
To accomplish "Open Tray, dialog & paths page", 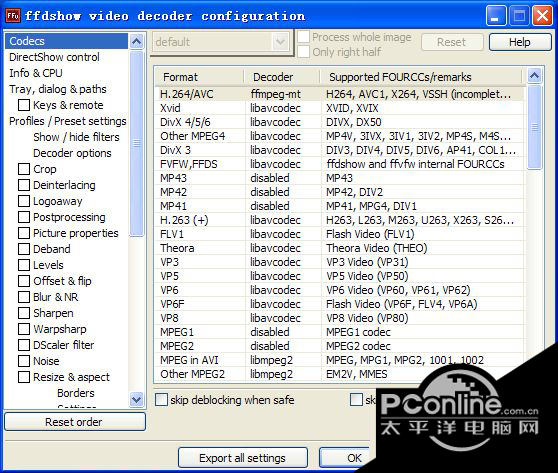I will [x=58, y=89].
